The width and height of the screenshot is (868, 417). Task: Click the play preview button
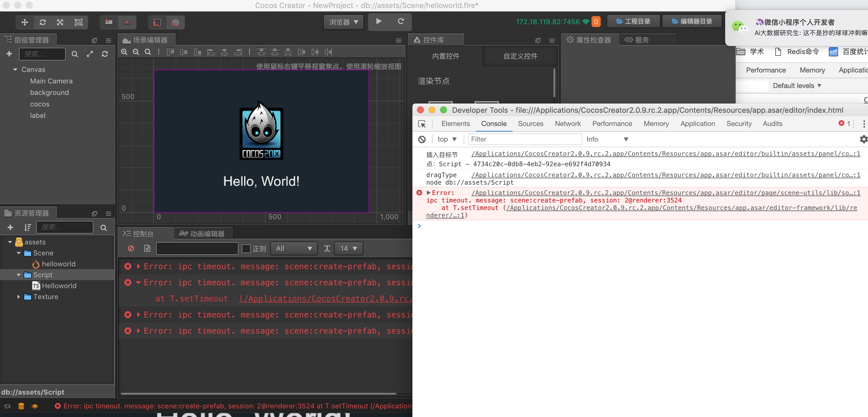click(379, 22)
